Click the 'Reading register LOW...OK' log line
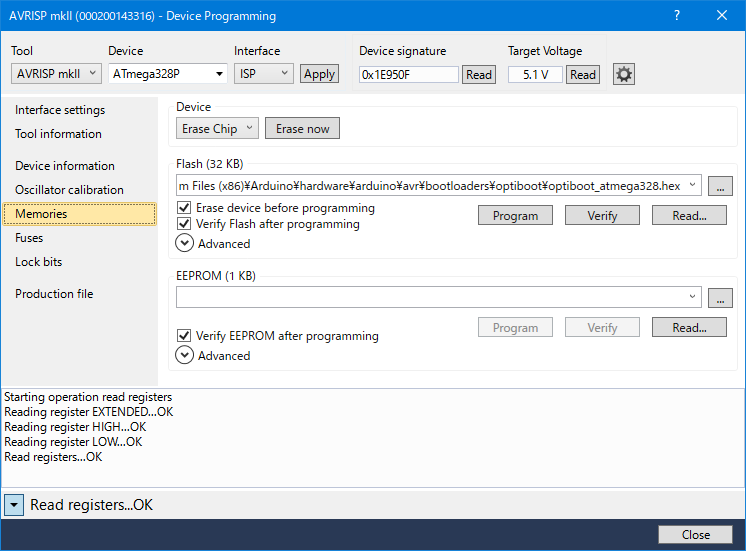Image resolution: width=746 pixels, height=551 pixels. click(73, 442)
